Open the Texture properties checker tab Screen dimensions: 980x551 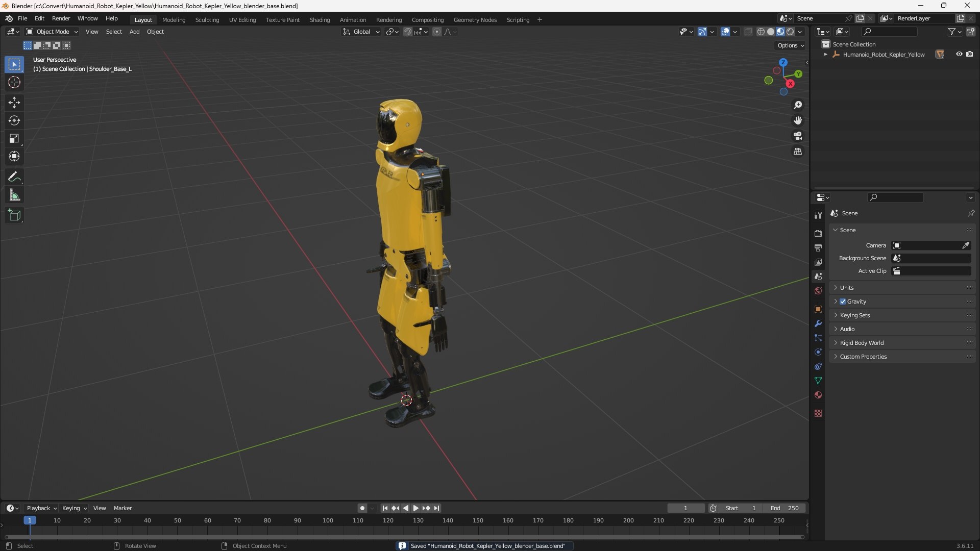(818, 413)
